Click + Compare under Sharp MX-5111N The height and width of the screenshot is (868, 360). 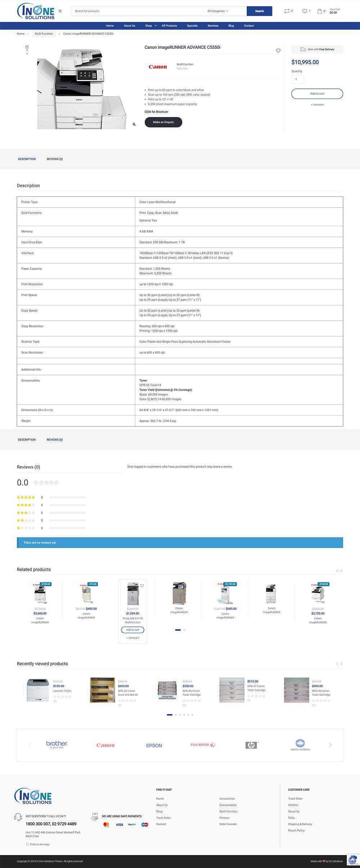pos(132,638)
